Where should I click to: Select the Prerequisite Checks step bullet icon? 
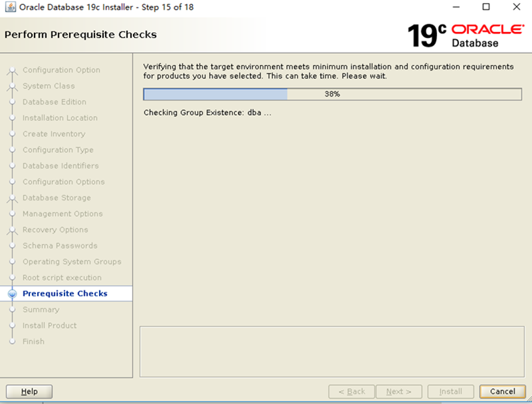tap(12, 294)
